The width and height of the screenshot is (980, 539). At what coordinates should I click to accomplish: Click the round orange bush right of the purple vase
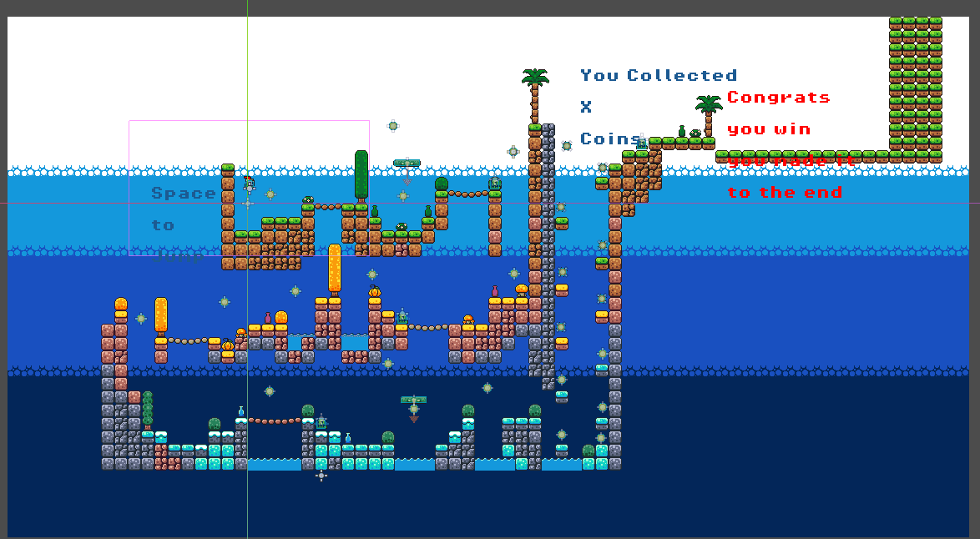click(281, 317)
